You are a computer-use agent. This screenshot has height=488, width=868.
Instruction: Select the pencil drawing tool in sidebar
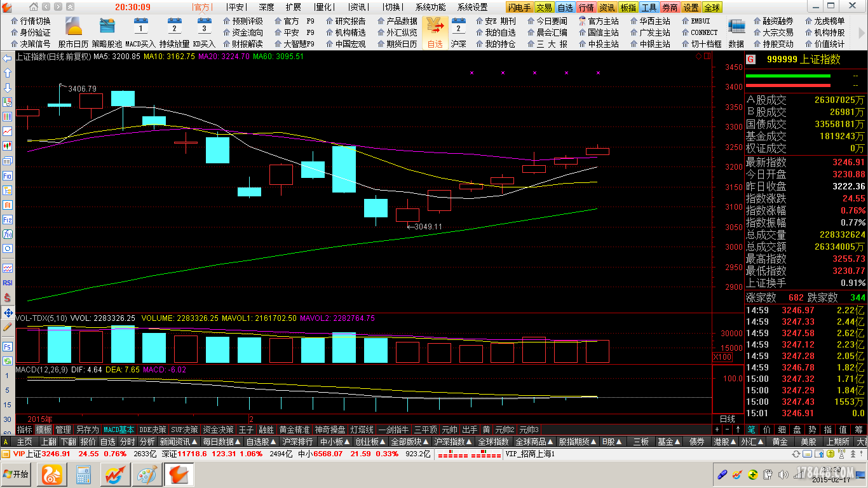[8, 327]
